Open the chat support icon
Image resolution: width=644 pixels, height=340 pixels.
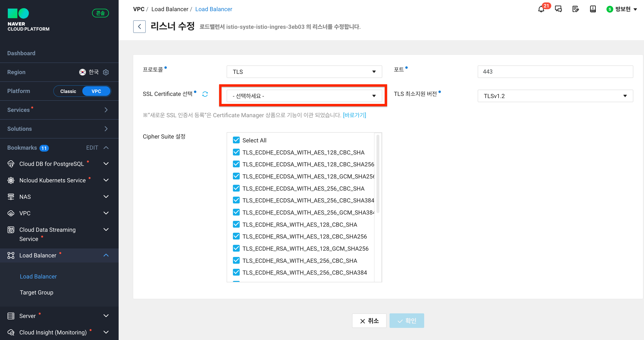(x=558, y=9)
